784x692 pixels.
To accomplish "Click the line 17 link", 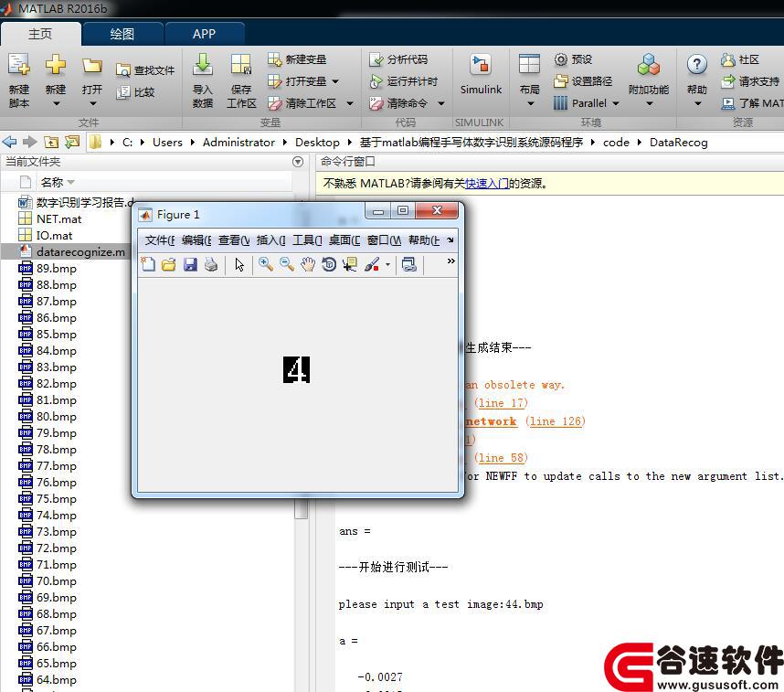I will [x=501, y=403].
